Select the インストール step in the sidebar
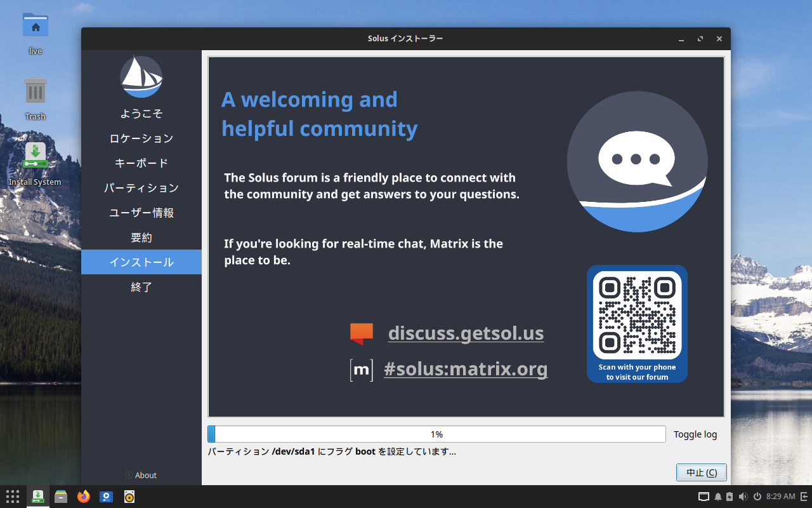The image size is (812, 508). (141, 262)
